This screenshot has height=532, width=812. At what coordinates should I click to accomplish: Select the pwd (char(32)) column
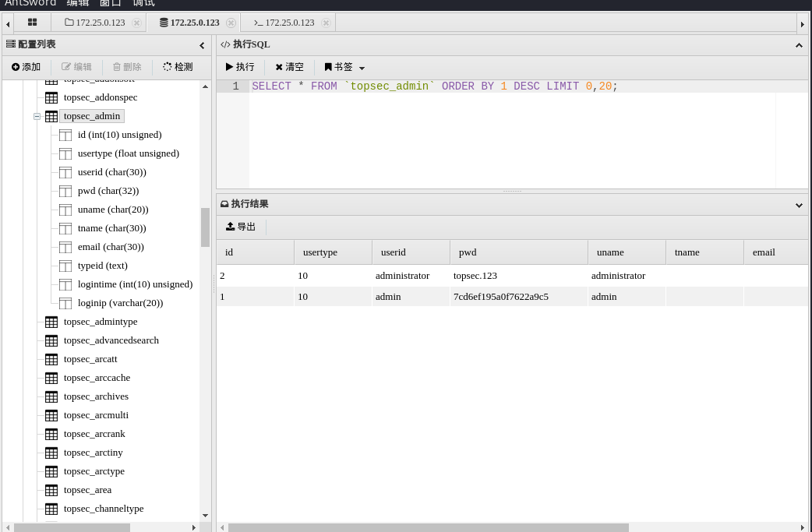[x=108, y=190]
